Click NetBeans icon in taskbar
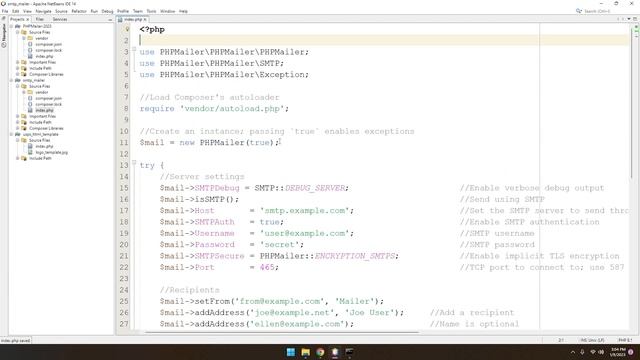 335,352
